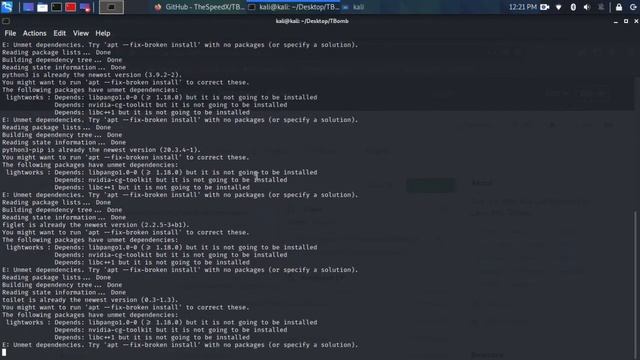The image size is (640, 360).
Task: Click the terminal cursor block at prompt
Action: tap(4, 352)
